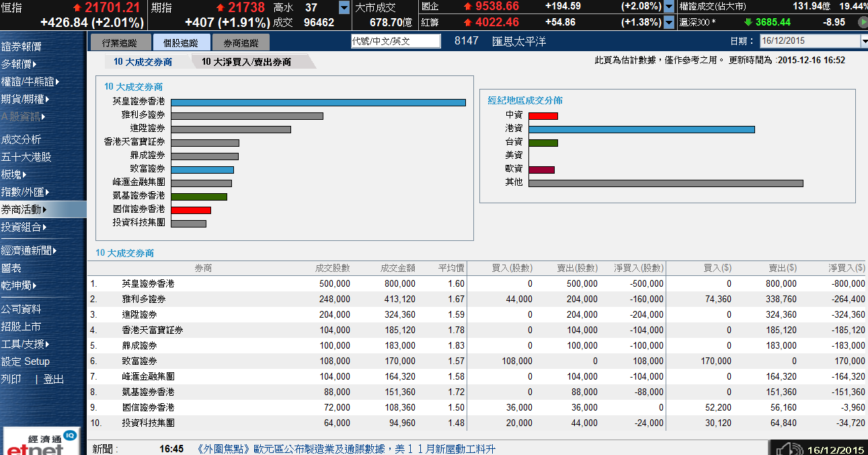Viewport: 868px width, 455px height.
Task: Expand 權證/牛熊證 sidebar menu
Action: [x=30, y=81]
